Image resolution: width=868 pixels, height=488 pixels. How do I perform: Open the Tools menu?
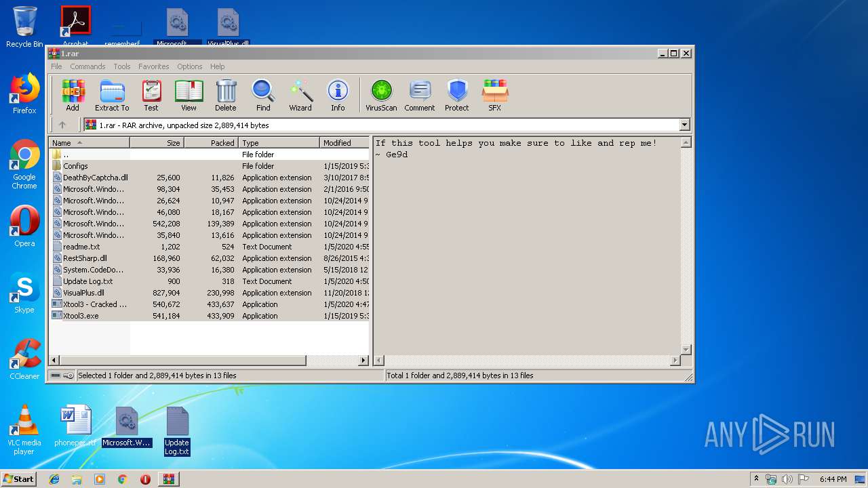tap(122, 66)
